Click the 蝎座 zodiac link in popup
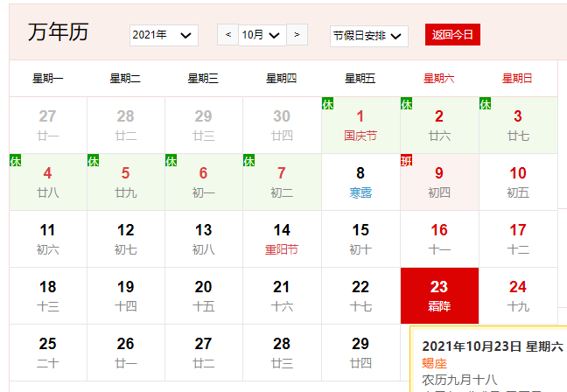This screenshot has height=392, width=567. pos(434,363)
